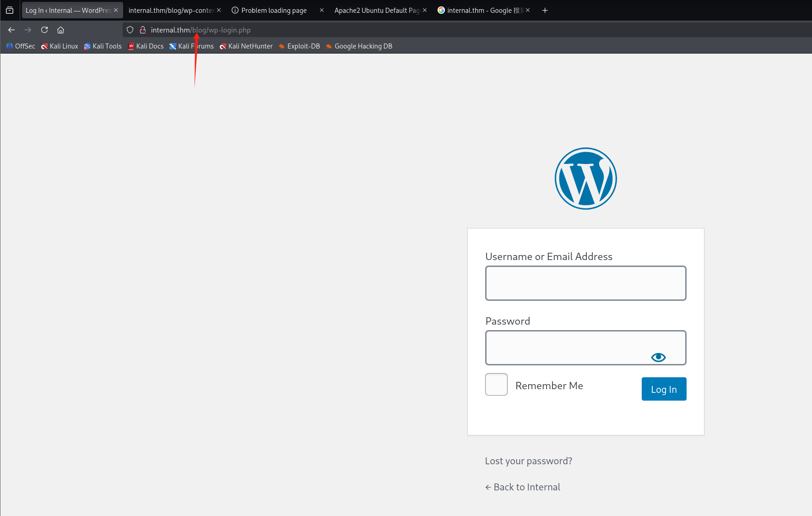The image size is (812, 516).
Task: Open the Kali NetHunter bookmark
Action: point(246,46)
